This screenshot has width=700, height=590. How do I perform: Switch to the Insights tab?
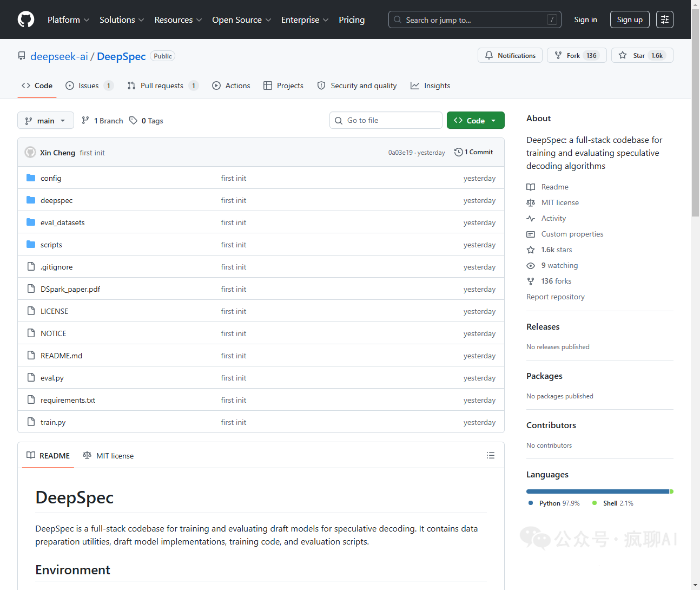tap(431, 86)
